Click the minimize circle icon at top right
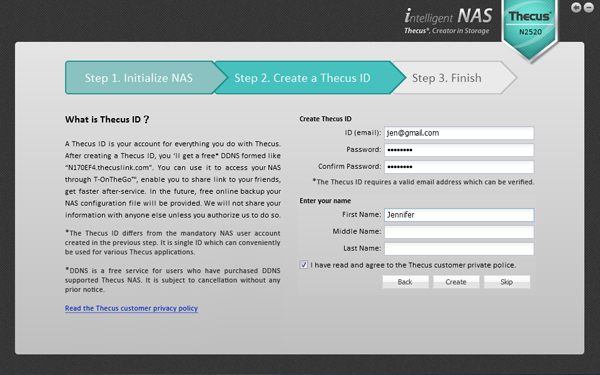 (589, 7)
